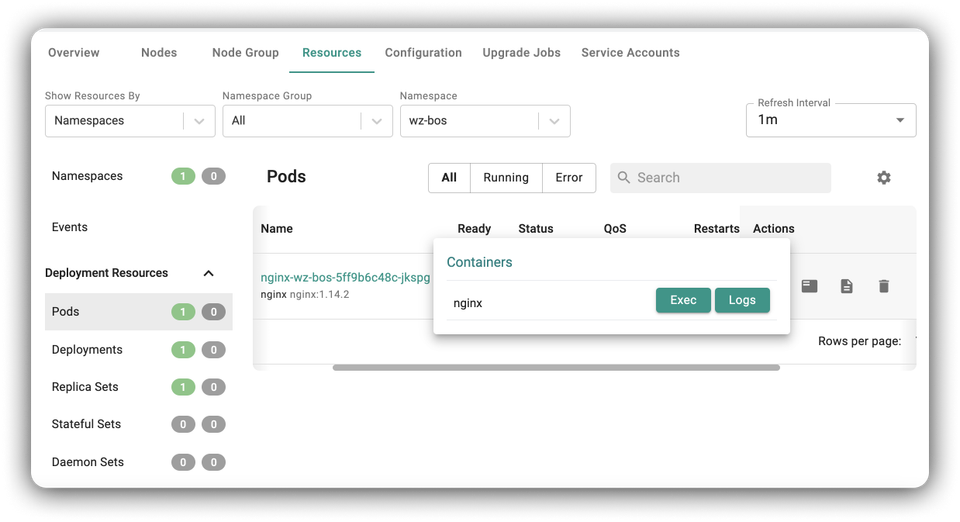Open the Namespace Group dropdown
This screenshot has width=960, height=522.
pos(306,121)
